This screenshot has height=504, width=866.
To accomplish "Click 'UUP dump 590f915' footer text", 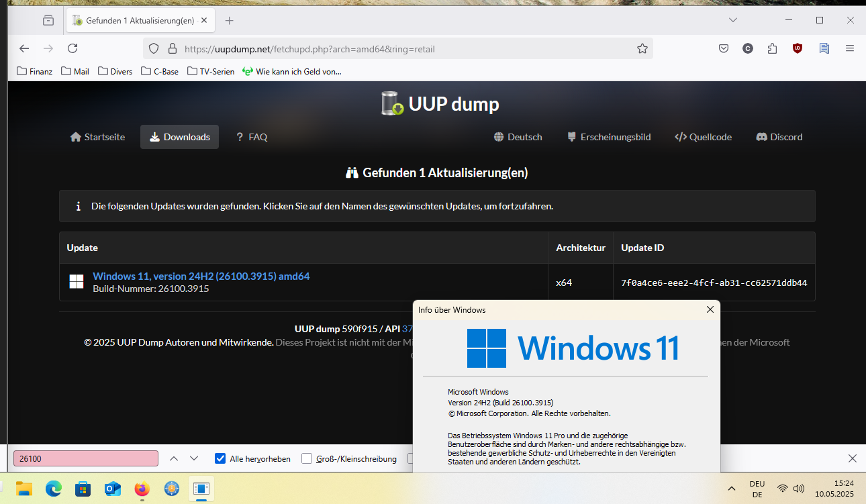I will coord(336,329).
